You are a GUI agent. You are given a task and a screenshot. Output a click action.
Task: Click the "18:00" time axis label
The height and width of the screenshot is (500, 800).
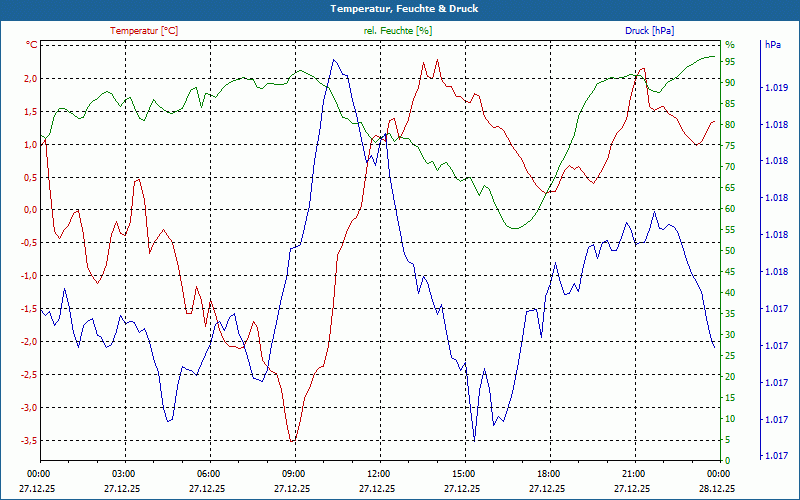548,473
